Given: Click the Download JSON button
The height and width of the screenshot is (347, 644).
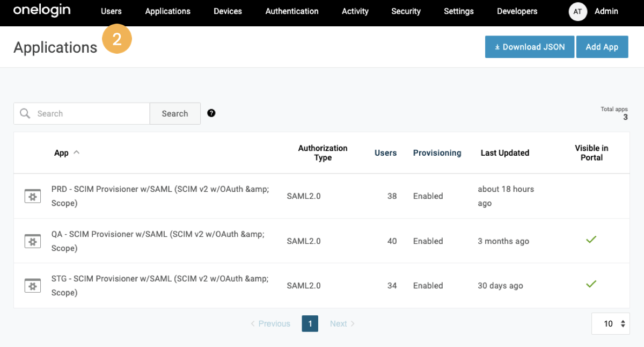Looking at the screenshot, I should 530,47.
